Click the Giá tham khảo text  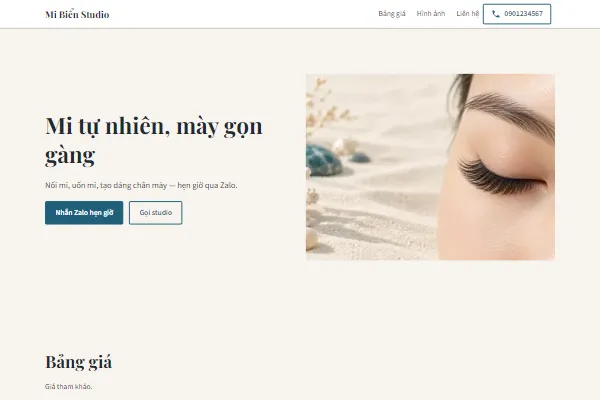pyautogui.click(x=68, y=387)
